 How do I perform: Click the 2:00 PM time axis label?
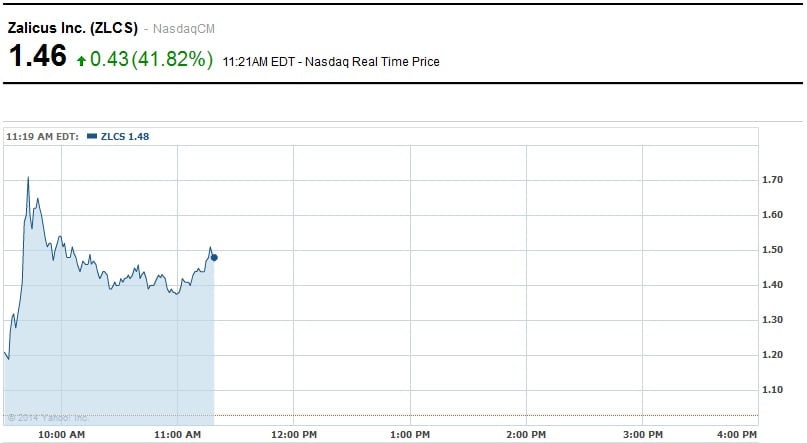[x=525, y=435]
